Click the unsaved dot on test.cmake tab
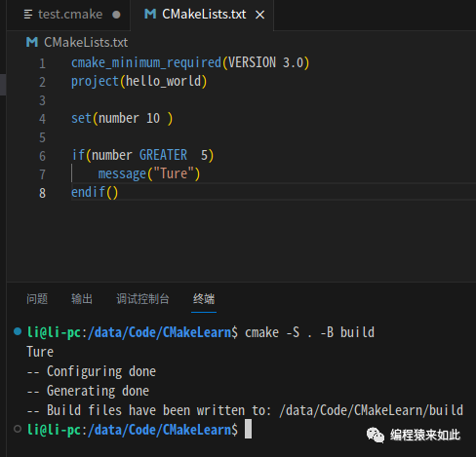476x457 pixels. coord(116,15)
